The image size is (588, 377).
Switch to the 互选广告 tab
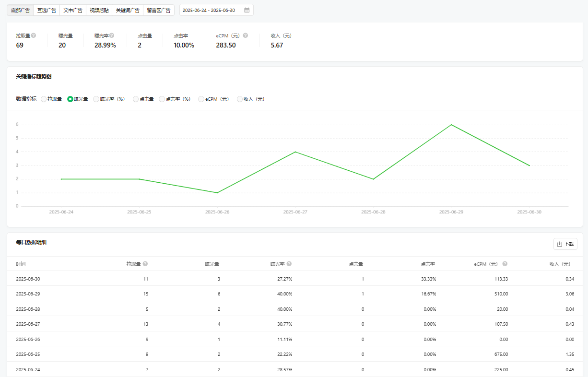point(47,10)
